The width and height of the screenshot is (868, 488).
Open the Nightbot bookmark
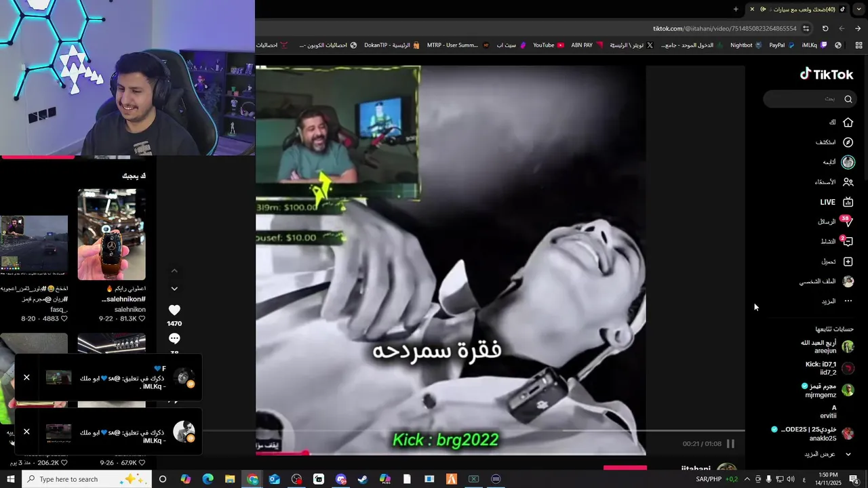click(x=746, y=45)
